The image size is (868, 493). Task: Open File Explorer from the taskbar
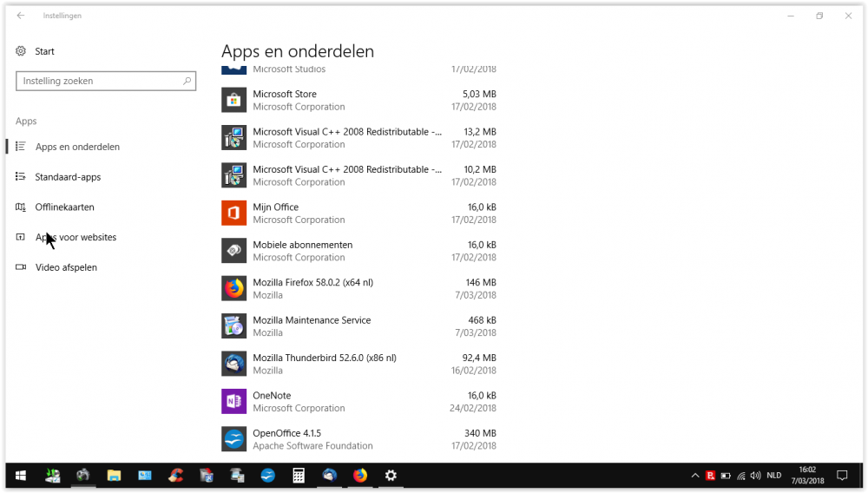[x=114, y=476]
